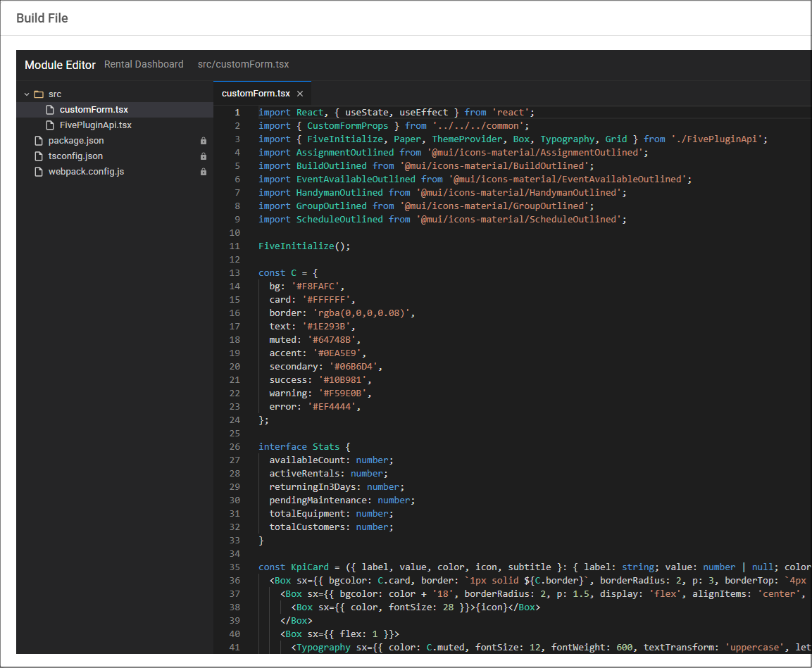Screen dimensions: 812x668
Task: Click the const C declaration
Action: coord(288,273)
